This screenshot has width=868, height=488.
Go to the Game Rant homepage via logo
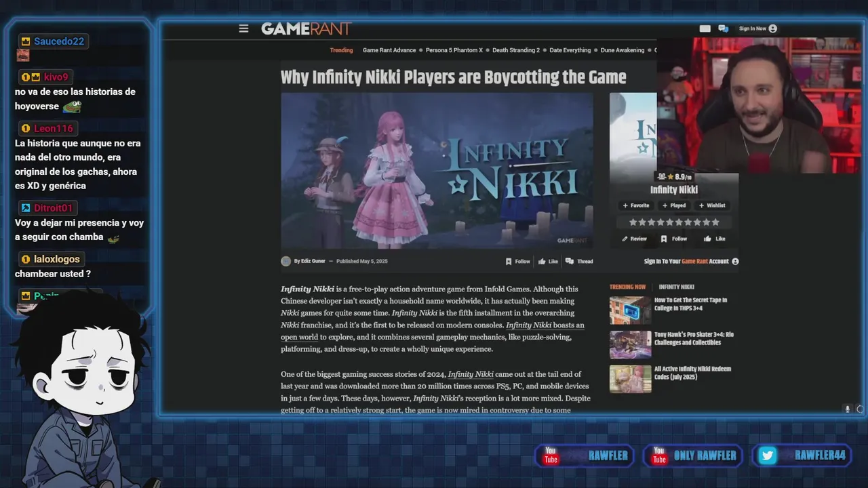(x=307, y=28)
